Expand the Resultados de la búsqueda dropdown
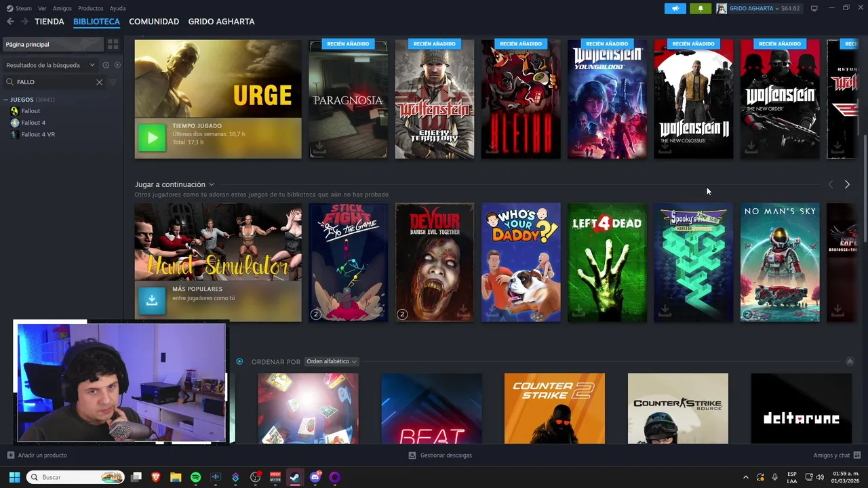Viewport: 868px width, 488px height. 50,65
